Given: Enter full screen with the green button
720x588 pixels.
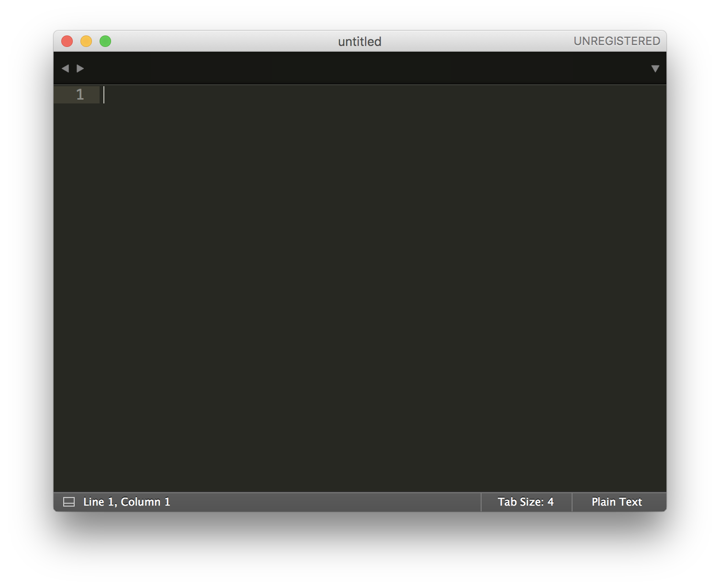Looking at the screenshot, I should (105, 41).
